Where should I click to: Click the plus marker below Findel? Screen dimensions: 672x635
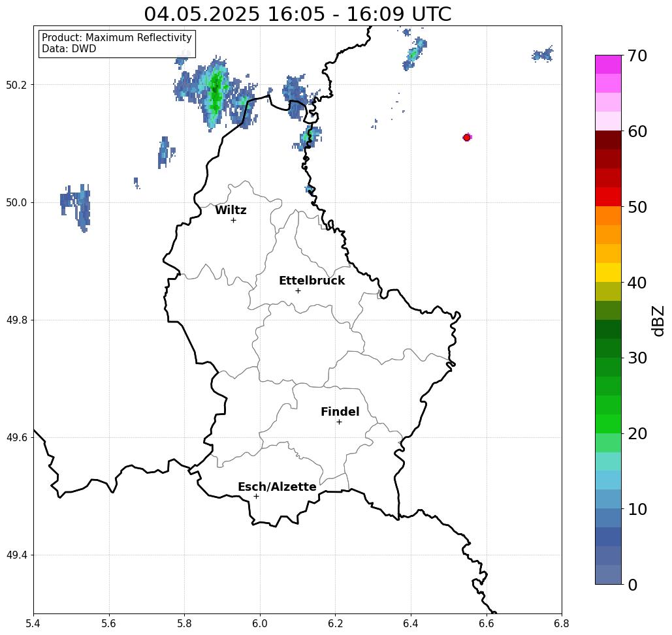[339, 422]
